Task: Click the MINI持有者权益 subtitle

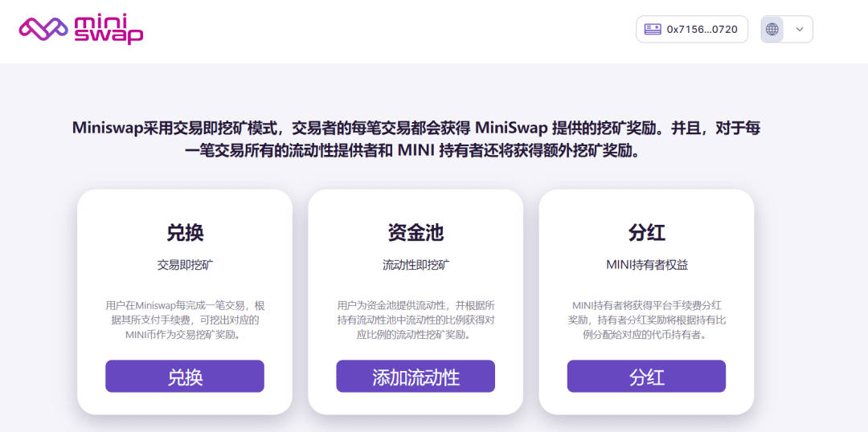Action: tap(646, 265)
